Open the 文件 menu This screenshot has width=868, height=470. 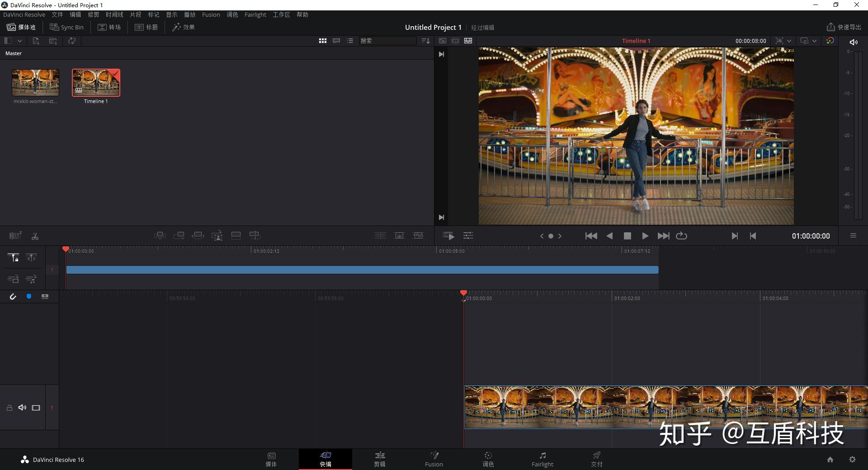pyautogui.click(x=57, y=14)
